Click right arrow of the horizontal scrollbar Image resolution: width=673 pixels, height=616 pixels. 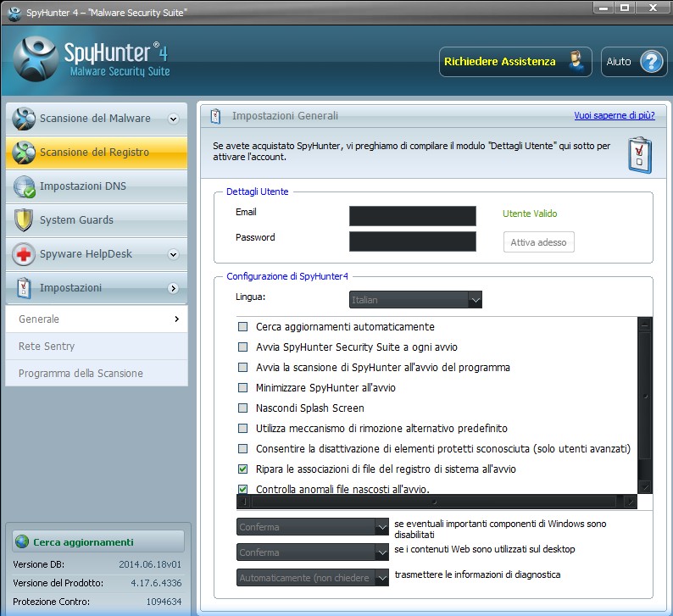(x=631, y=501)
